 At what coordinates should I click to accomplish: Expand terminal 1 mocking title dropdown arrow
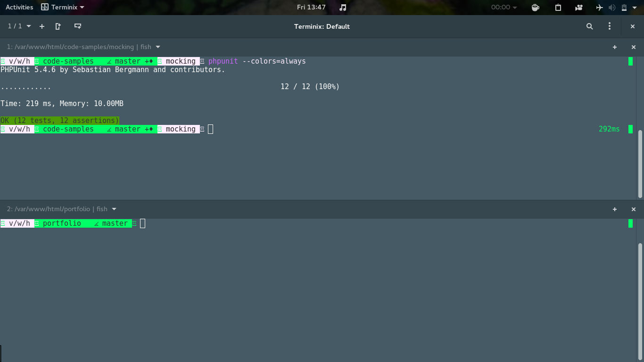click(x=158, y=47)
